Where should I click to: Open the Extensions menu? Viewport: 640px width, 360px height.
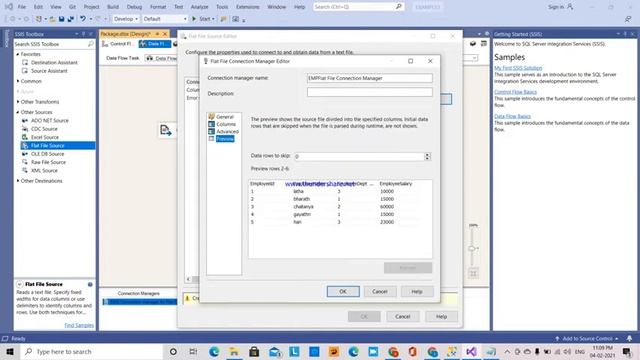[x=247, y=7]
